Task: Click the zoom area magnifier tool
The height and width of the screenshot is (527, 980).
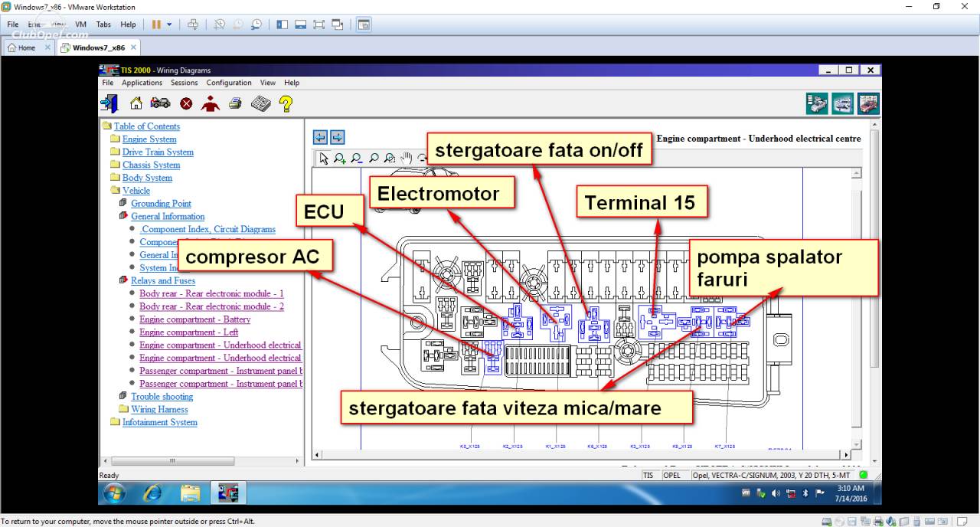Action: [390, 159]
